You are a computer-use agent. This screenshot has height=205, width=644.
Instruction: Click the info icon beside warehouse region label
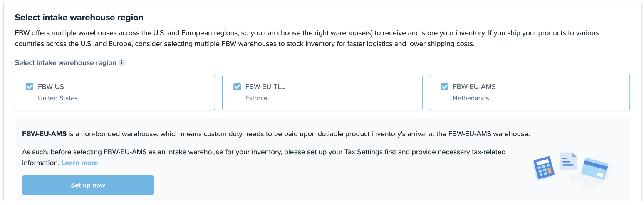pyautogui.click(x=122, y=63)
